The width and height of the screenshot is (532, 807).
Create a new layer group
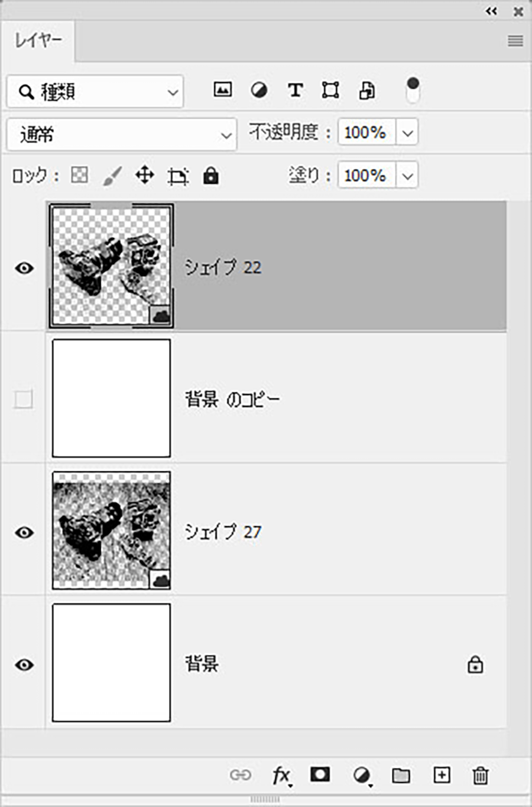pos(401,775)
